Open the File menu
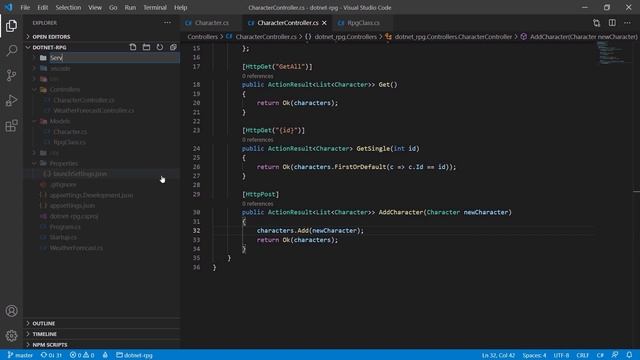The width and height of the screenshot is (640, 360). tap(25, 7)
